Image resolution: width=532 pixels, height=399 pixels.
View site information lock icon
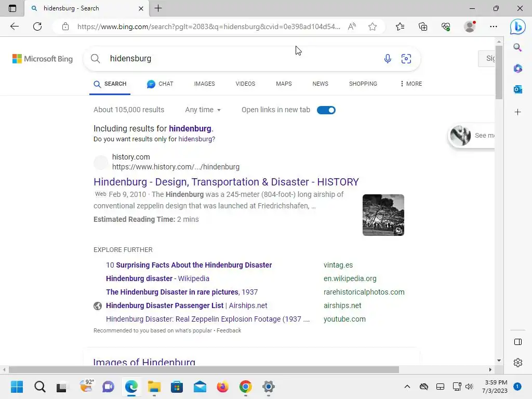(65, 26)
